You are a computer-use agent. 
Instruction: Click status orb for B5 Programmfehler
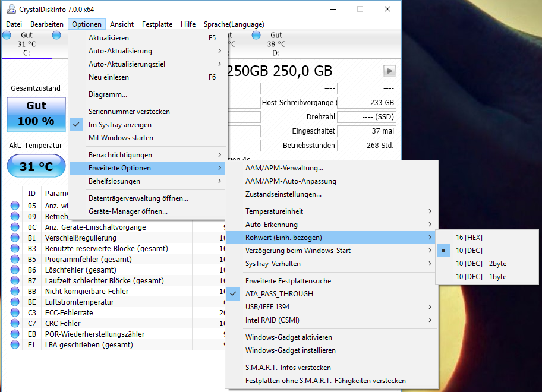click(15, 259)
